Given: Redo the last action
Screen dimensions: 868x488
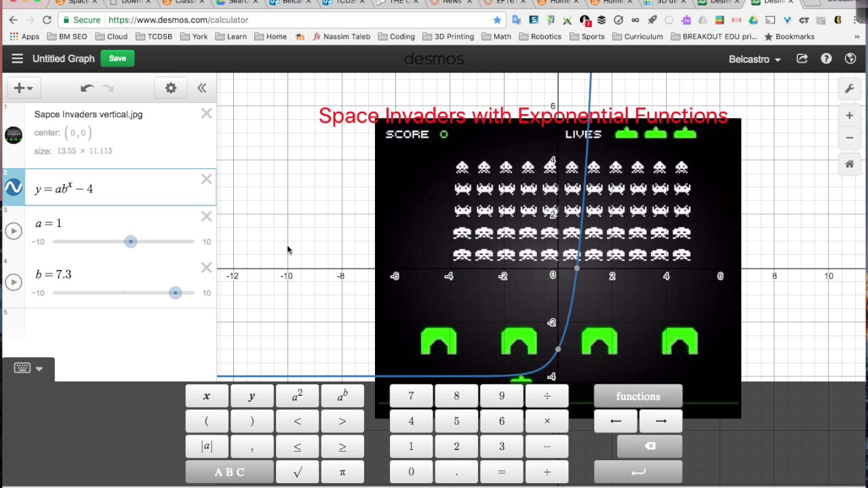Looking at the screenshot, I should [x=108, y=88].
